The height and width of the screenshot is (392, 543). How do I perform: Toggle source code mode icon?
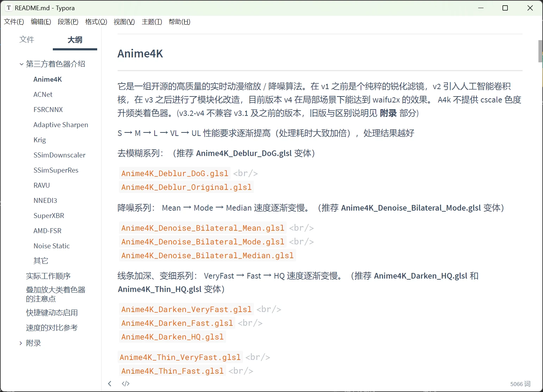click(x=125, y=384)
